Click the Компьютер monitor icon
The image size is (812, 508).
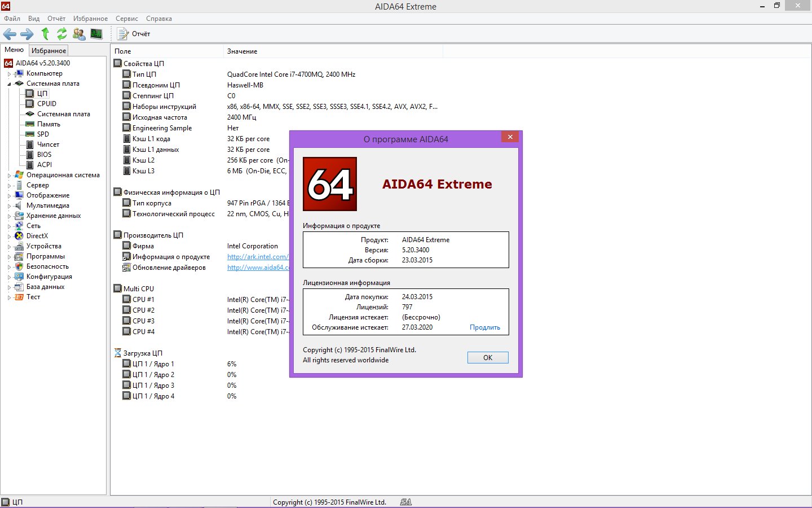pos(19,73)
